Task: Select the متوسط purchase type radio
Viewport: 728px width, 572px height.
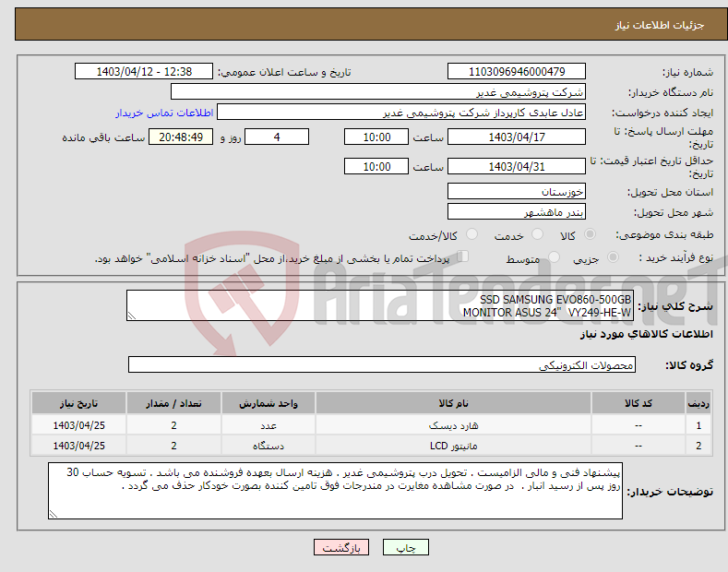Action: [x=554, y=256]
